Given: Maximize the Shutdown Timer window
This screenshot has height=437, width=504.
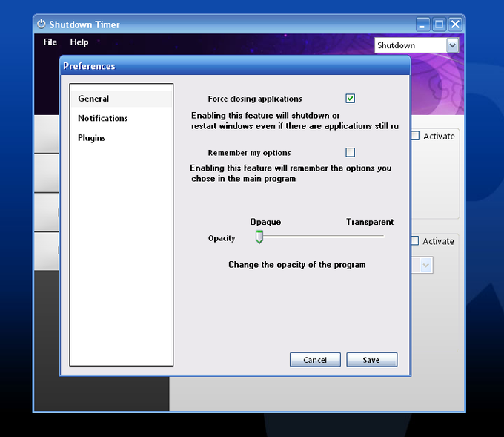Looking at the screenshot, I should [x=439, y=24].
